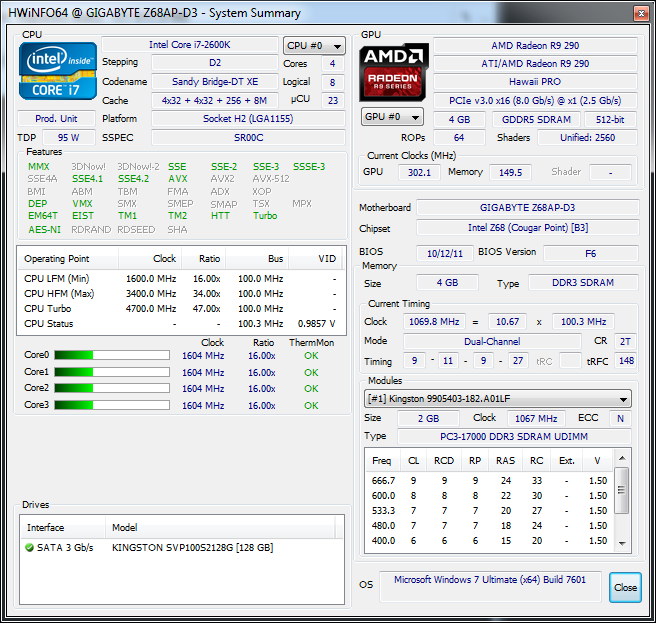This screenshot has height=623, width=656.
Task: Click the Model column header in Drives
Action: 220,528
